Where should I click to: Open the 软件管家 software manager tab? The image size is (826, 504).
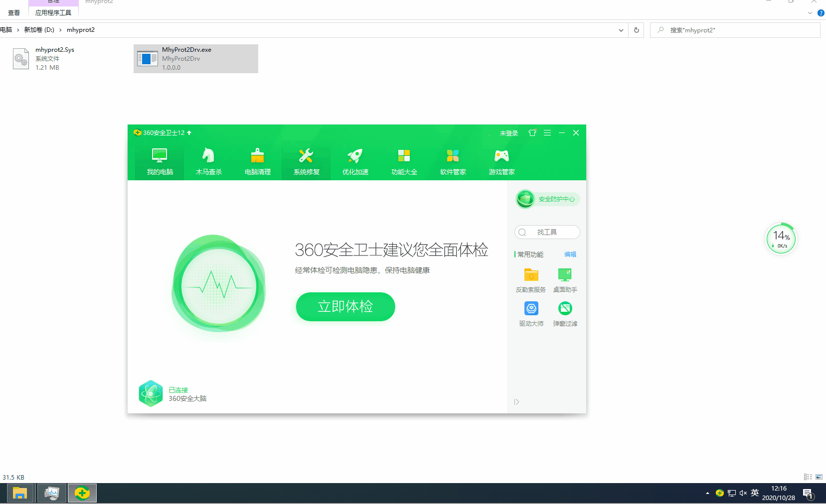click(x=453, y=162)
